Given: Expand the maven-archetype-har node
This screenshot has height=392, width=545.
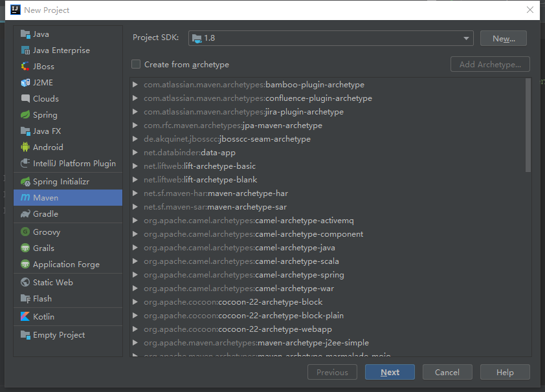Looking at the screenshot, I should click(135, 193).
